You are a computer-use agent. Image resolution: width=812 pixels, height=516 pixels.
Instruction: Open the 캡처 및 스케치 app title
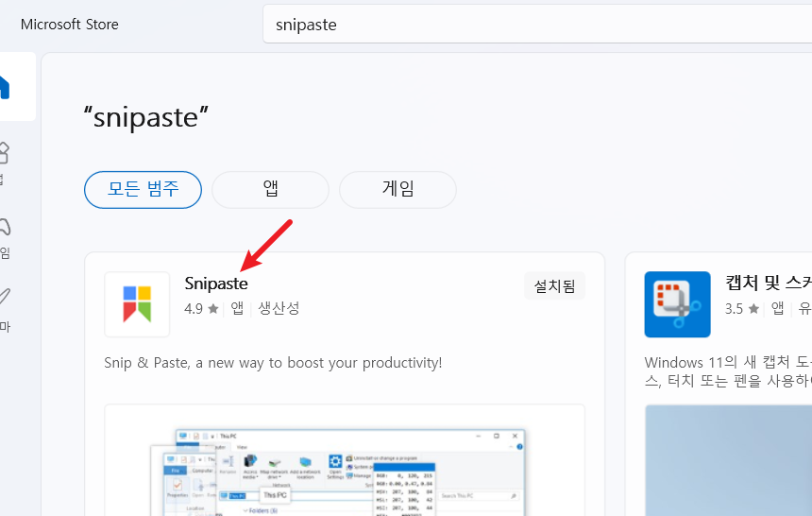769,283
